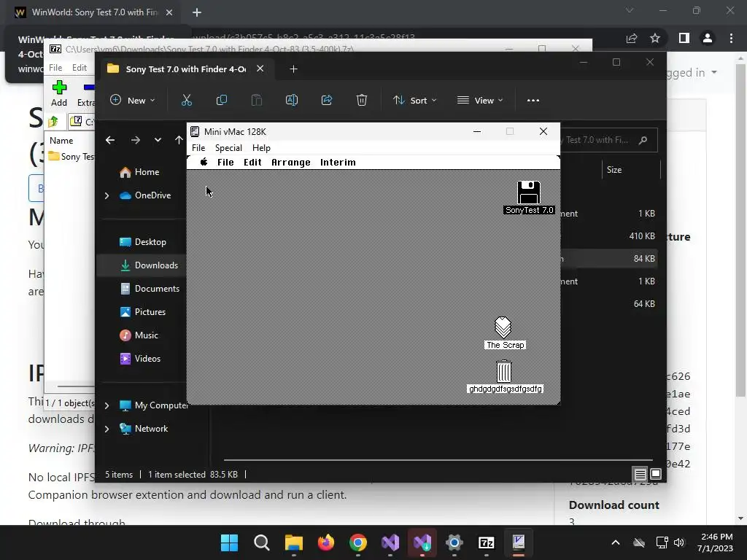
Task: Select Network in Explorer sidebar
Action: pyautogui.click(x=144, y=429)
